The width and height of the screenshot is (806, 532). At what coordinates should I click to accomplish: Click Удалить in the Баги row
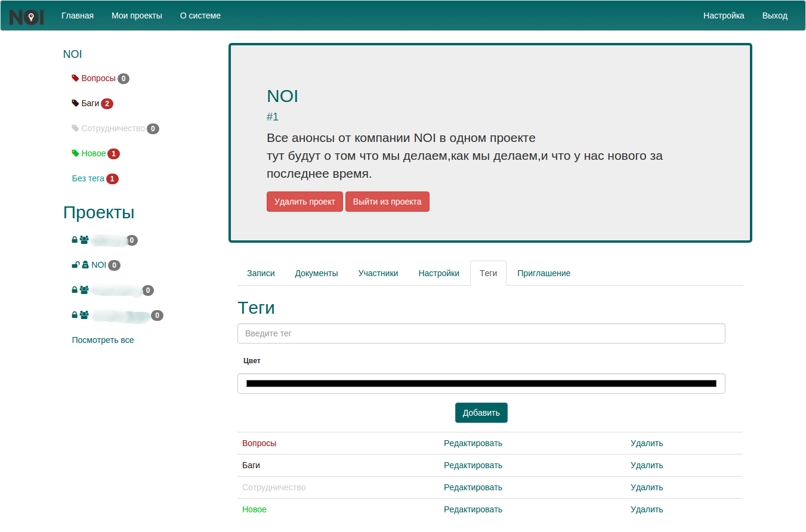(647, 465)
